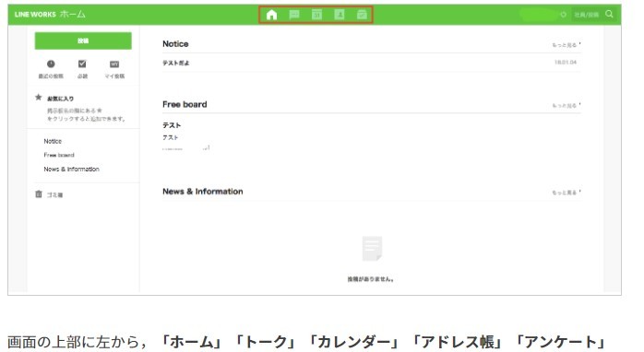
Task: Open the test post under Notice
Action: click(x=176, y=63)
